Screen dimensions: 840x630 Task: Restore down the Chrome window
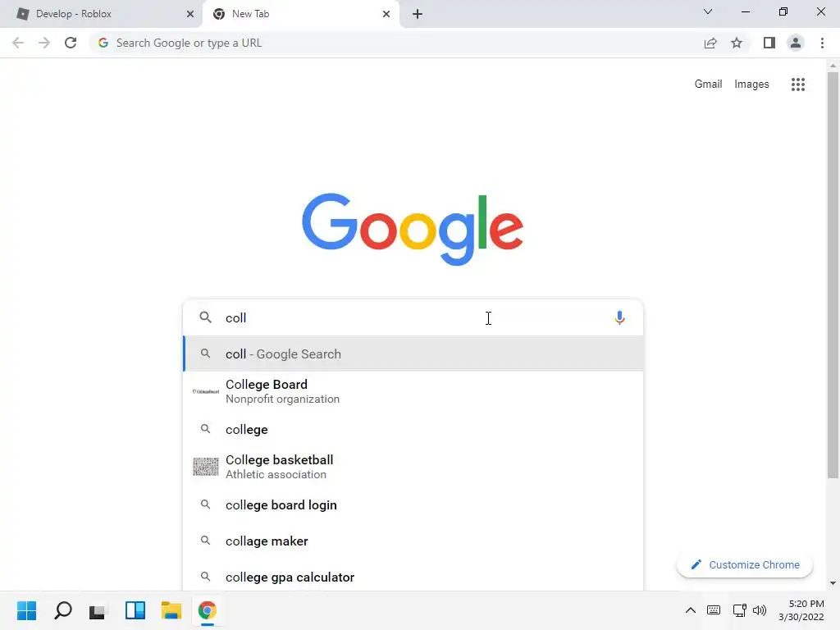[x=783, y=11]
